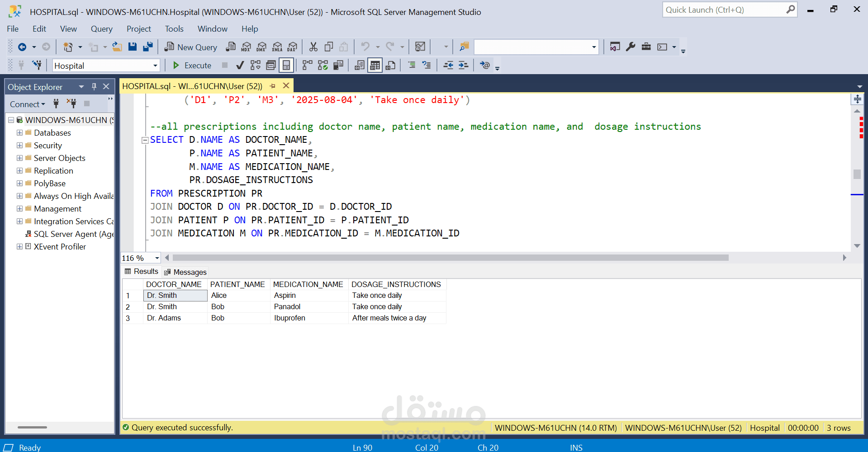Close the Object Explorer panel

click(x=106, y=86)
